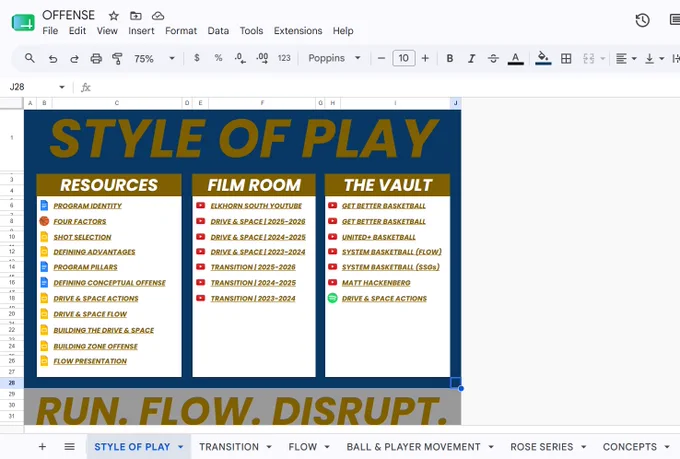Open the View menu

(107, 31)
